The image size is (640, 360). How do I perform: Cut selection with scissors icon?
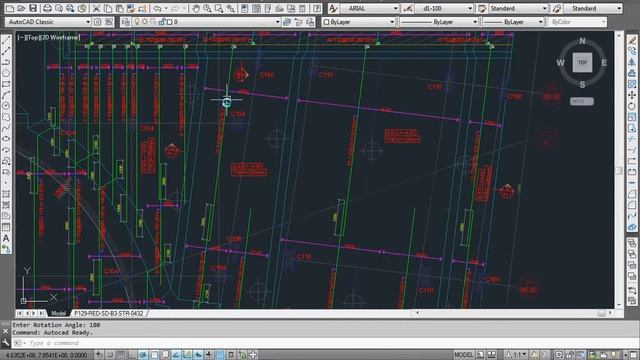[x=96, y=8]
